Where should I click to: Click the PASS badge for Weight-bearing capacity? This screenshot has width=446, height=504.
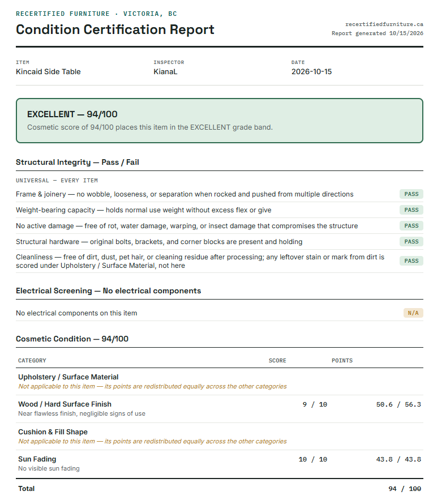click(411, 210)
